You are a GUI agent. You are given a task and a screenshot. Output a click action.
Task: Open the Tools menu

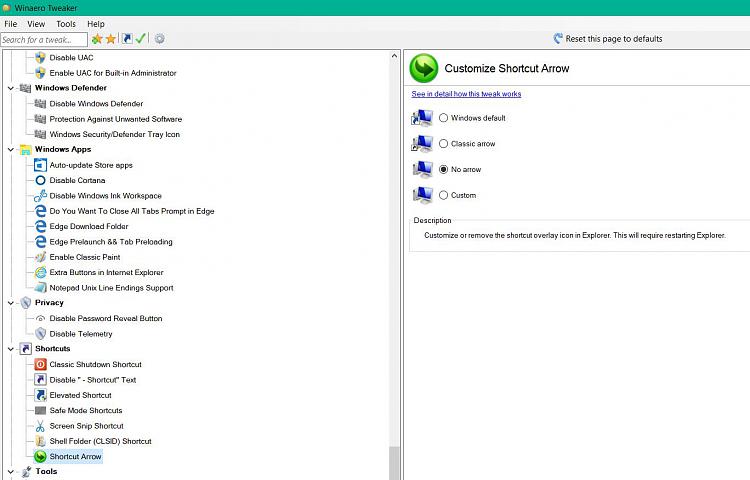pos(66,24)
